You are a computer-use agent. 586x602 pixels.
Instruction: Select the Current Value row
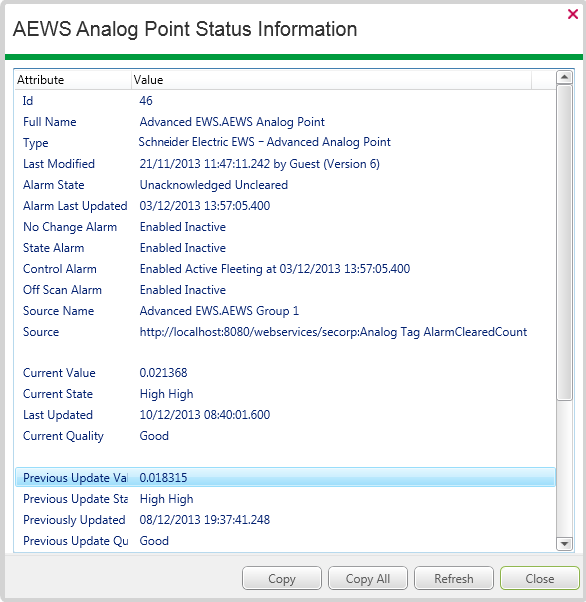(285, 373)
